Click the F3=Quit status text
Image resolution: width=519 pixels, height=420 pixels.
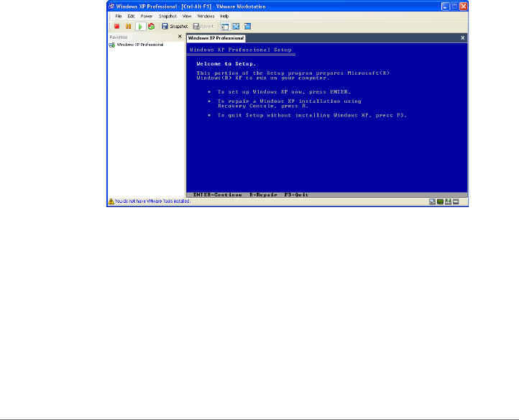pyautogui.click(x=296, y=195)
